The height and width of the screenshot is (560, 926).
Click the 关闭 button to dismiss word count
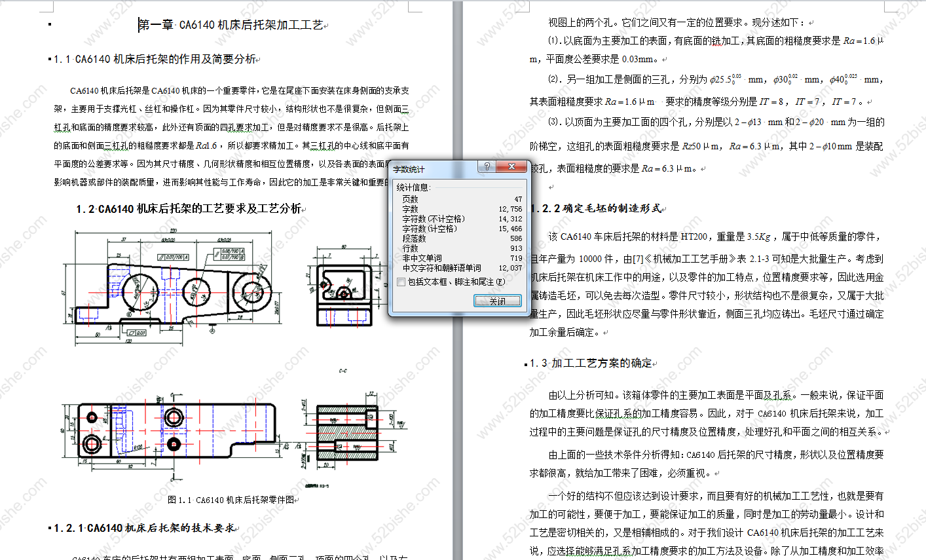(497, 301)
